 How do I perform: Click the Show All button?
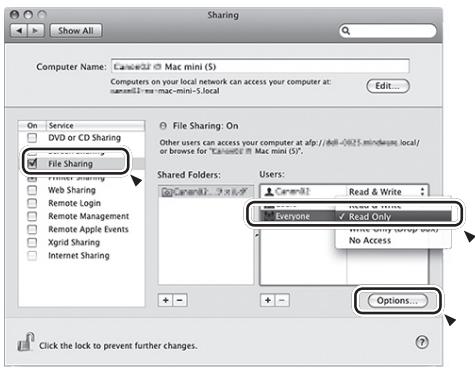pyautogui.click(x=76, y=31)
